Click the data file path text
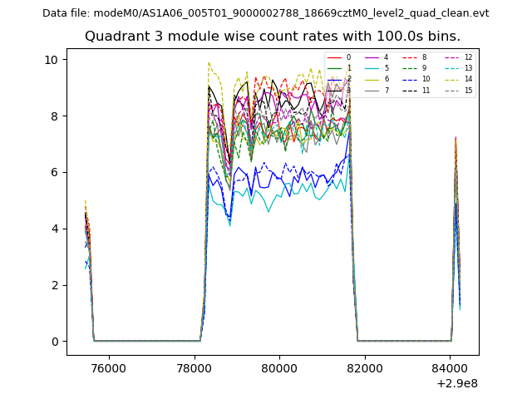This screenshot has width=532, height=399. coord(266,13)
